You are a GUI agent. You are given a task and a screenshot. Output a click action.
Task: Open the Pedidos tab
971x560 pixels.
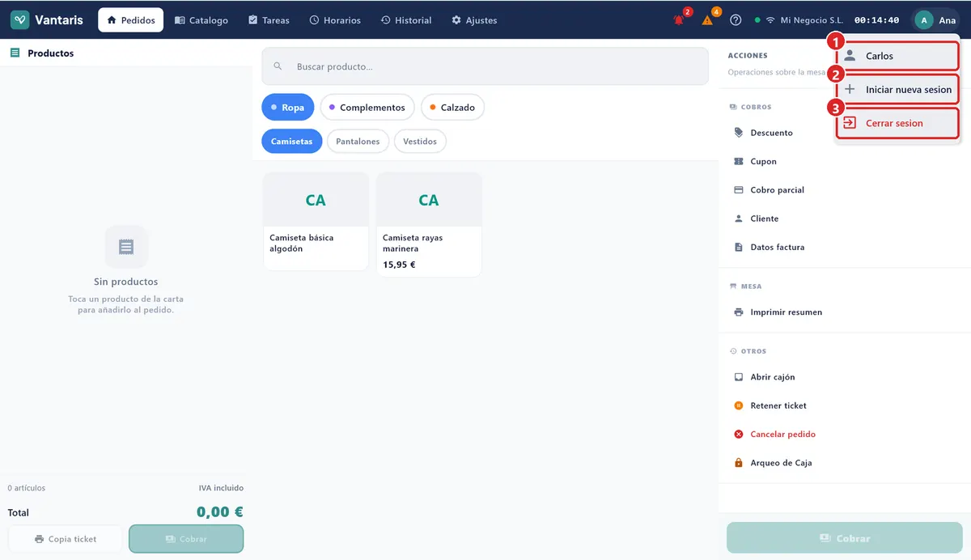pyautogui.click(x=130, y=20)
